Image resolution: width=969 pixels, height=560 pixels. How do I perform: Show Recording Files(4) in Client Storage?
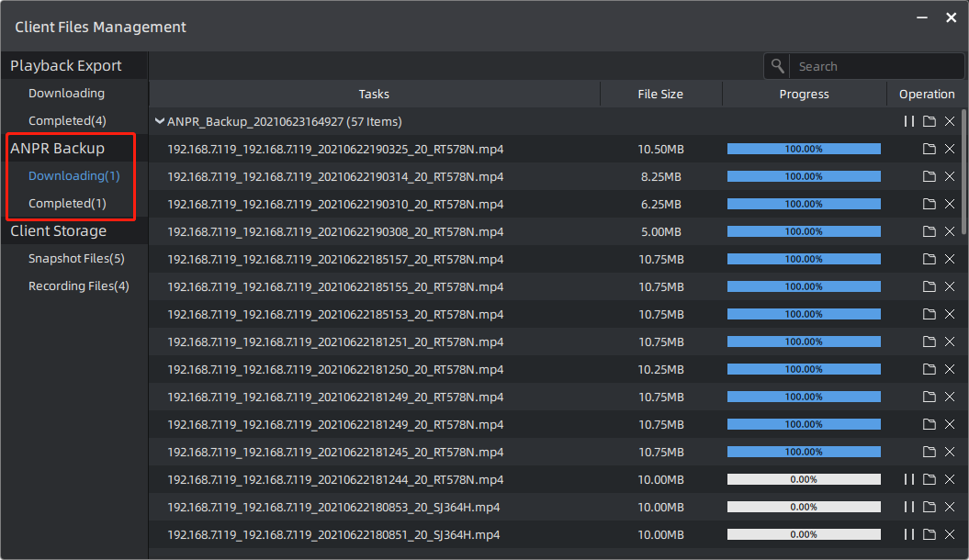78,286
